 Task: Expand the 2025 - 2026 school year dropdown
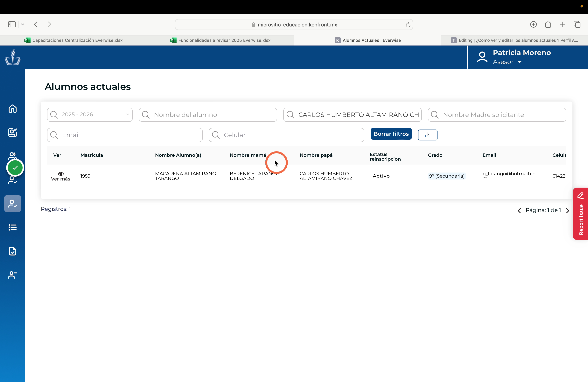[90, 115]
